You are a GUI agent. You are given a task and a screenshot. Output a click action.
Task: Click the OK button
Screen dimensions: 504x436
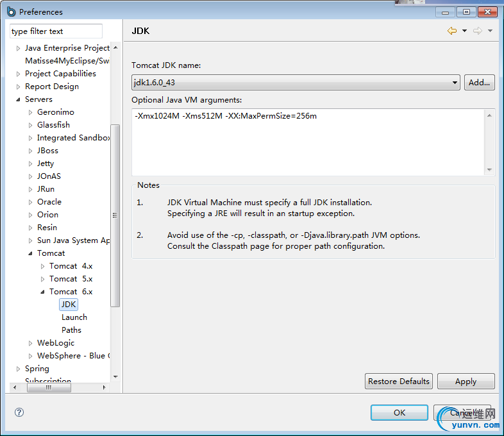(399, 412)
